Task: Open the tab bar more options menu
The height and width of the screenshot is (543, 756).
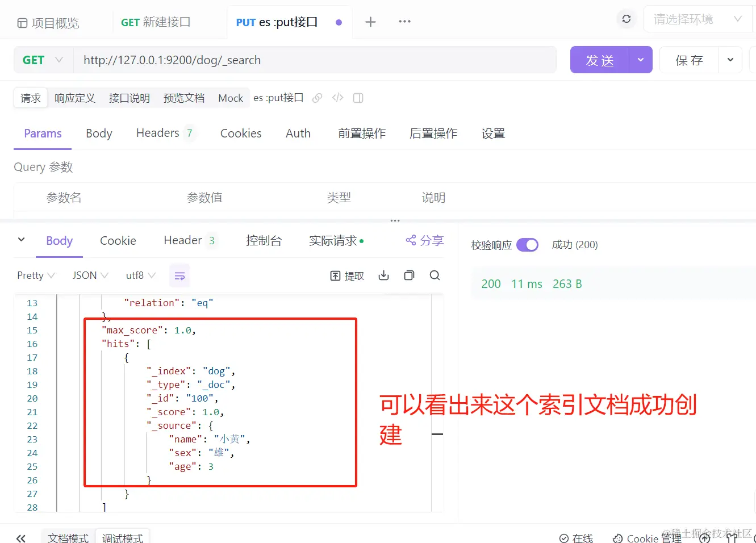Action: [x=404, y=22]
